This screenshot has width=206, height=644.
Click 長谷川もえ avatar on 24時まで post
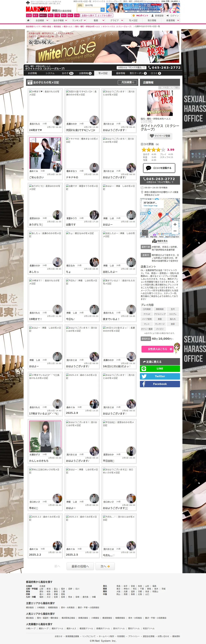(x=57, y=120)
